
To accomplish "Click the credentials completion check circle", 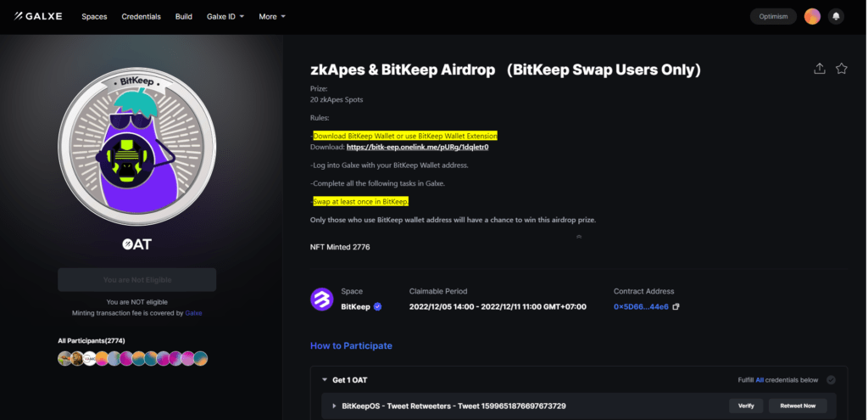I will coord(831,380).
